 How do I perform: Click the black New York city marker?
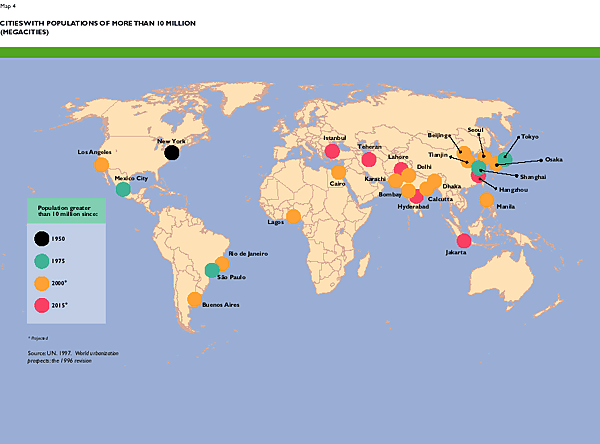pyautogui.click(x=172, y=153)
